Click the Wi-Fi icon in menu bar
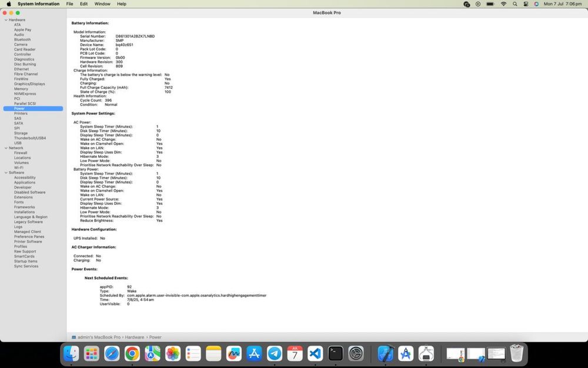Screen dimensions: 588x368 [x=503, y=4]
